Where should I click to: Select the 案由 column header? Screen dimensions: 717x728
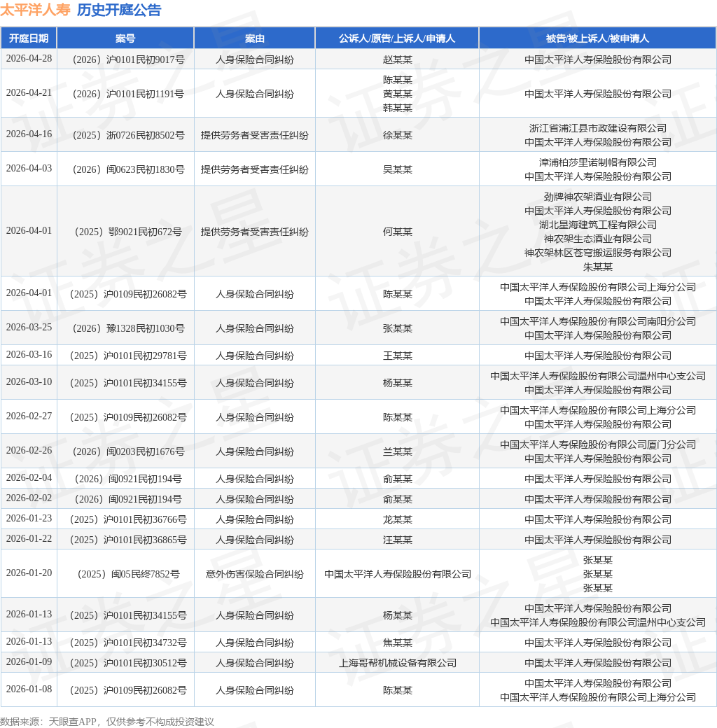pyautogui.click(x=254, y=38)
